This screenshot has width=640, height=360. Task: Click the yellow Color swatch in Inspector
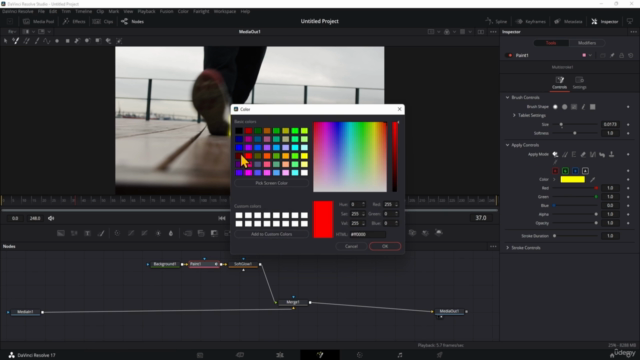coord(573,180)
